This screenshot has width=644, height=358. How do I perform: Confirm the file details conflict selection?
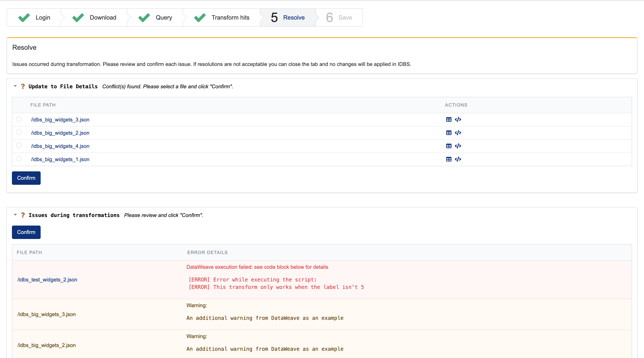(26, 178)
